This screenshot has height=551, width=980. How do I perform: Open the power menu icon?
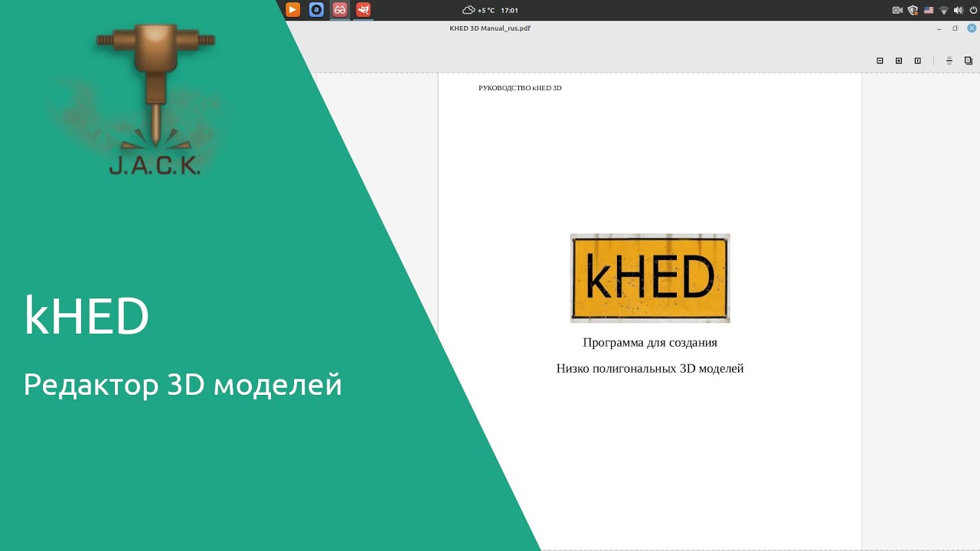click(973, 10)
